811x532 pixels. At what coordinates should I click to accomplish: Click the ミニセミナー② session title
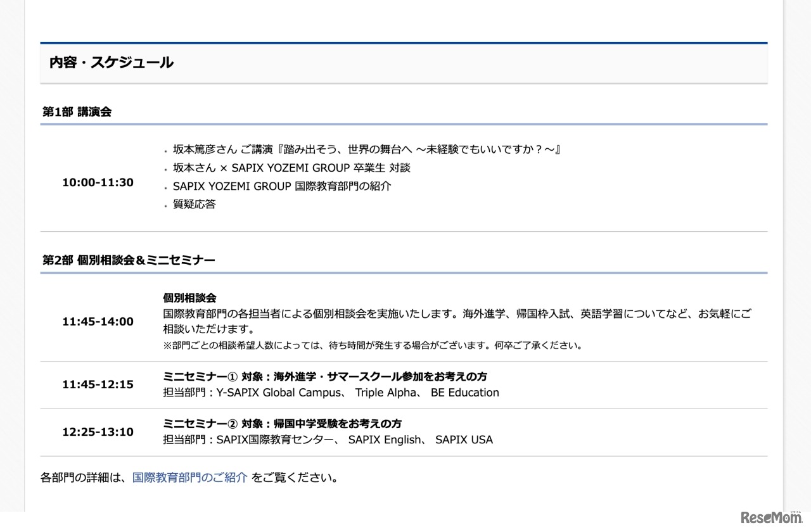click(284, 424)
